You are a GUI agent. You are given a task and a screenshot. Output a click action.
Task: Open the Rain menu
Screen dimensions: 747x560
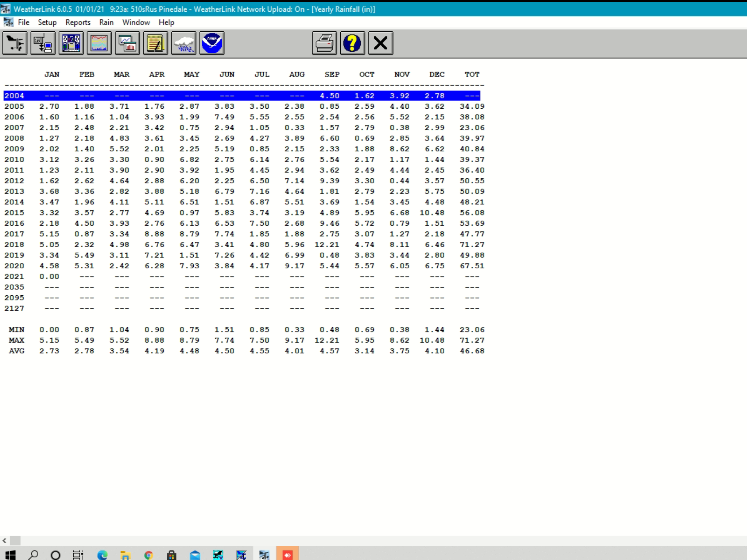point(106,22)
